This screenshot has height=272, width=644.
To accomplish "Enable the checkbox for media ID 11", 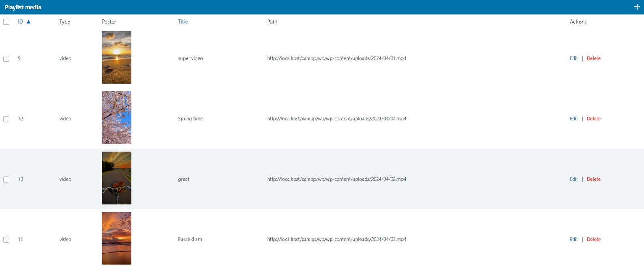I will click(6, 240).
